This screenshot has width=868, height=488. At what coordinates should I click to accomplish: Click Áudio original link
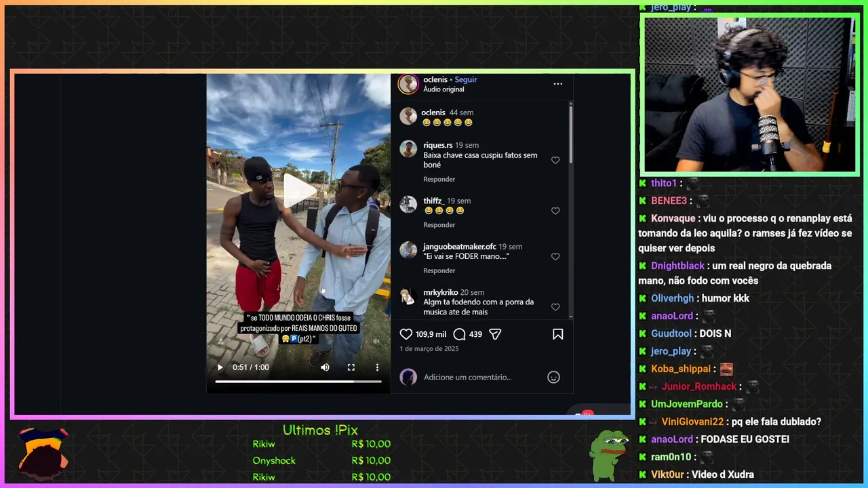click(443, 89)
